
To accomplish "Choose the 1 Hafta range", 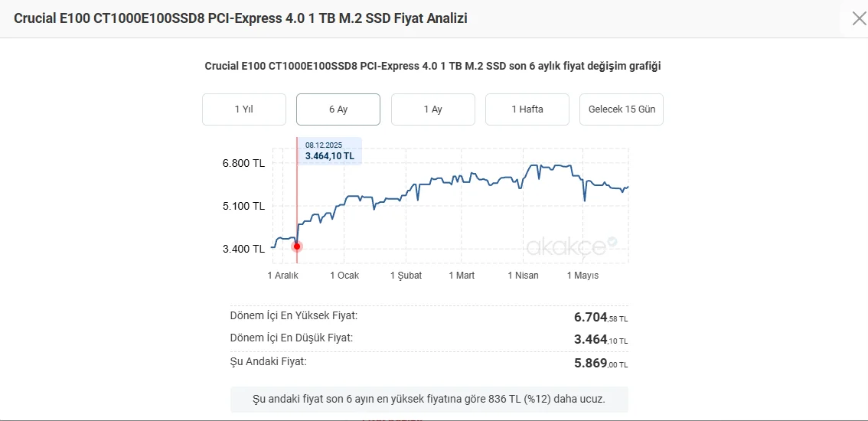I will [527, 109].
